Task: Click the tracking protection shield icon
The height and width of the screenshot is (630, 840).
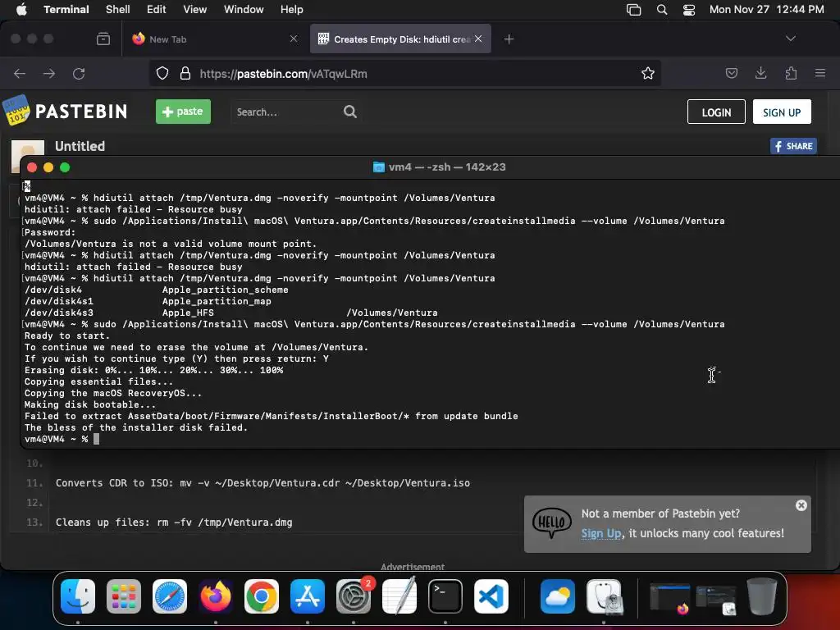Action: [x=162, y=73]
